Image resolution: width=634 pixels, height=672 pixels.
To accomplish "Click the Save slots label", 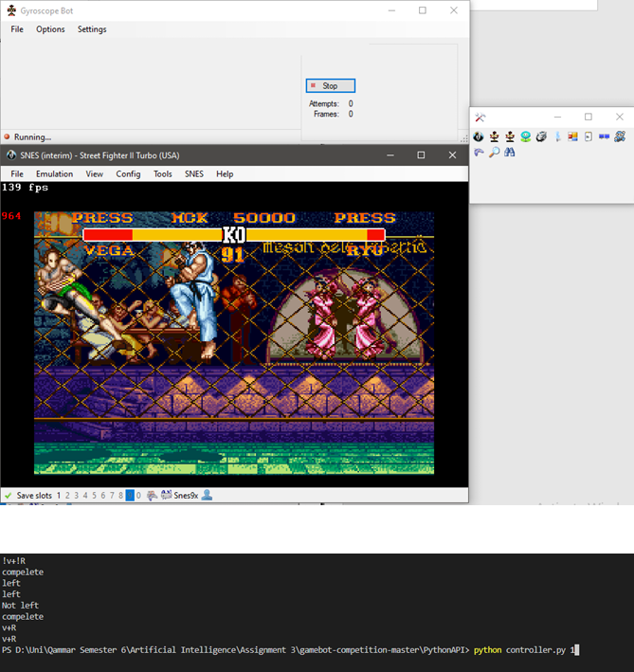I will coord(34,496).
